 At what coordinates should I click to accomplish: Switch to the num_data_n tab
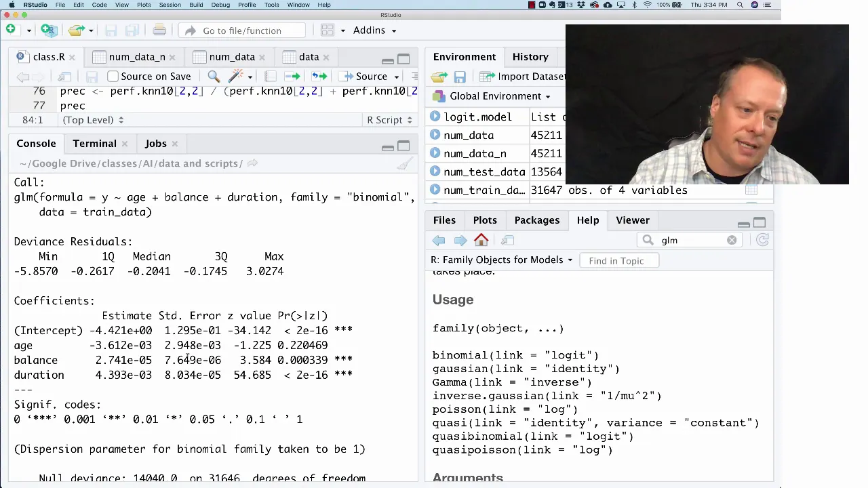click(x=137, y=57)
